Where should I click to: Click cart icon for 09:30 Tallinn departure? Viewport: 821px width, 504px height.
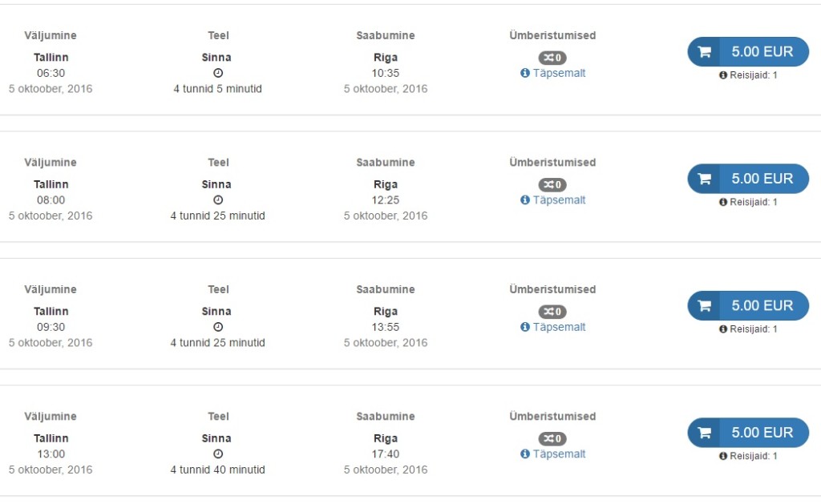click(704, 305)
